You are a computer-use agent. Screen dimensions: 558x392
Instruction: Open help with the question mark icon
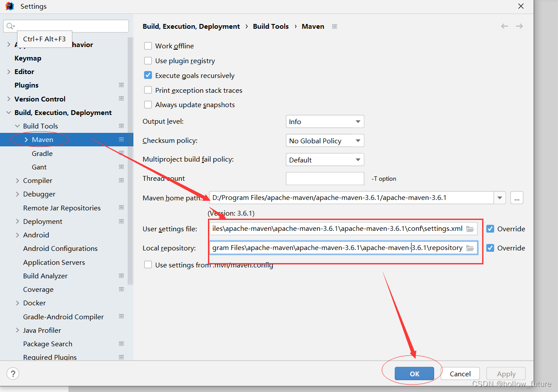coord(13,373)
